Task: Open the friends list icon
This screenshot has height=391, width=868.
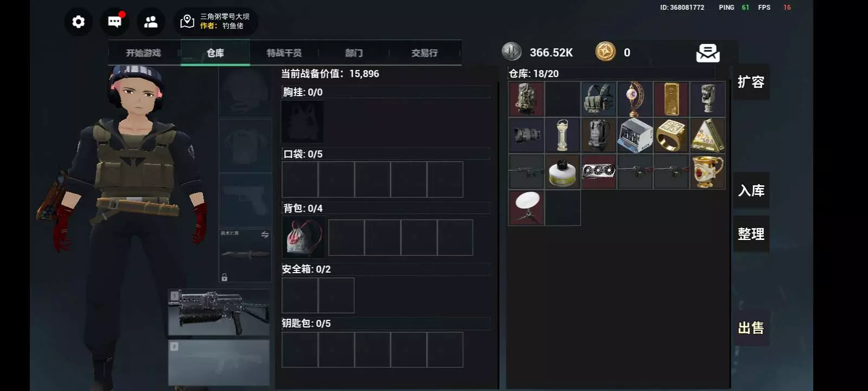Action: pos(151,22)
